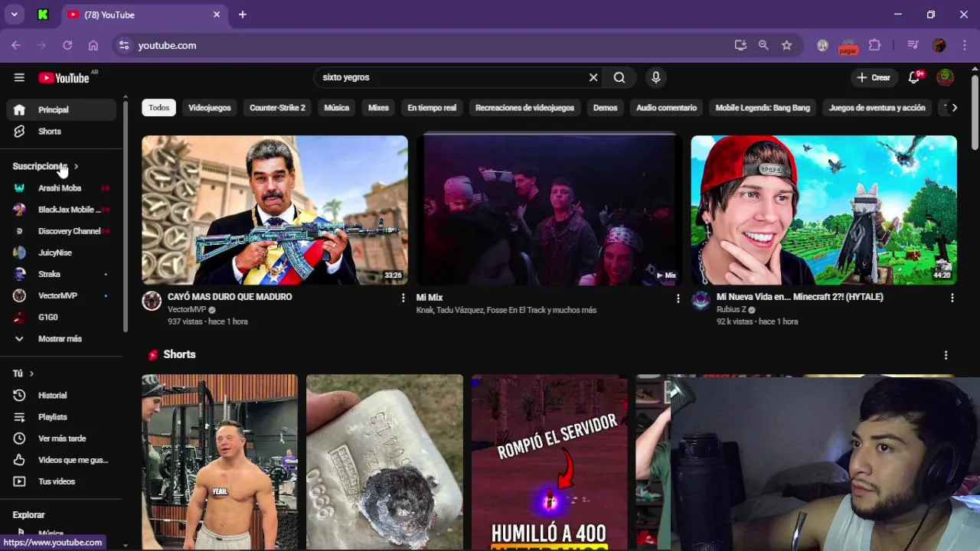The image size is (980, 551).
Task: Select the Todos filter chip
Action: [x=158, y=108]
